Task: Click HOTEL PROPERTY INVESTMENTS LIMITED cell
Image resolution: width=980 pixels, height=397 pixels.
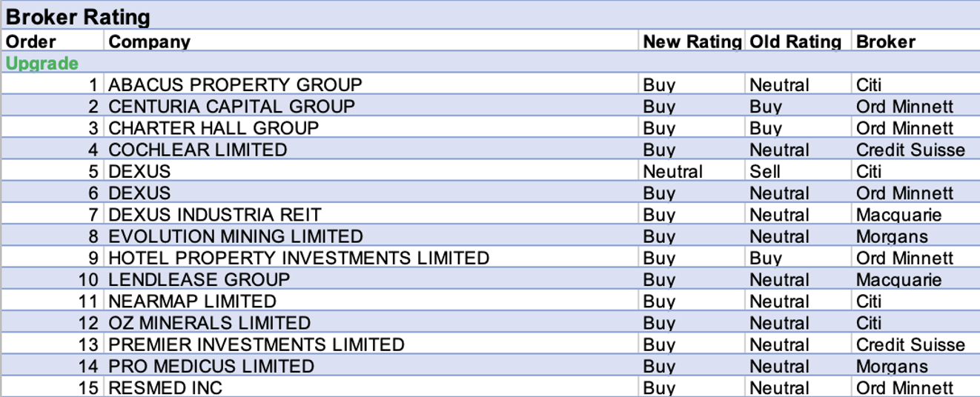Action: pyautogui.click(x=298, y=258)
